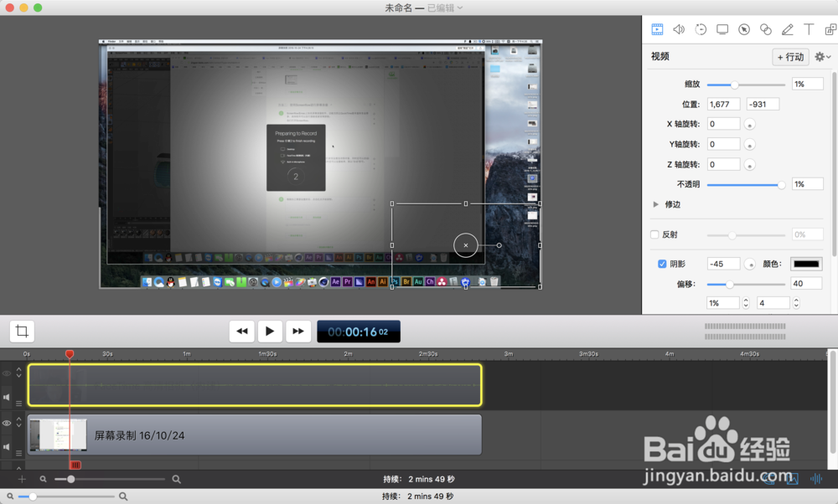Click the Play button

(270, 331)
